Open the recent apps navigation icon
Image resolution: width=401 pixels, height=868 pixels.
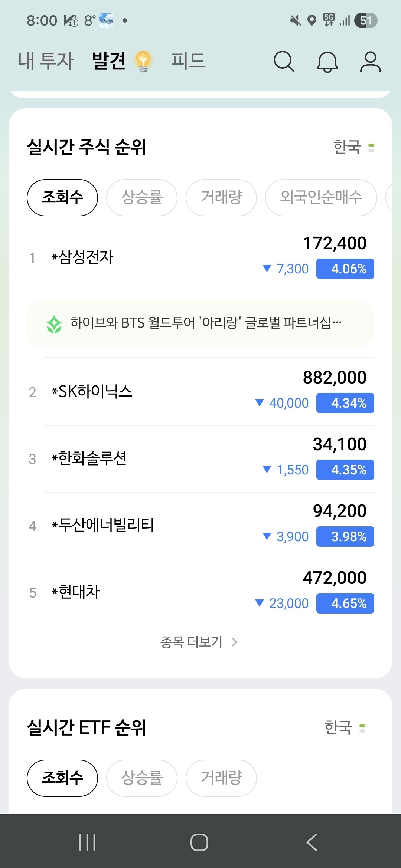pyautogui.click(x=87, y=842)
